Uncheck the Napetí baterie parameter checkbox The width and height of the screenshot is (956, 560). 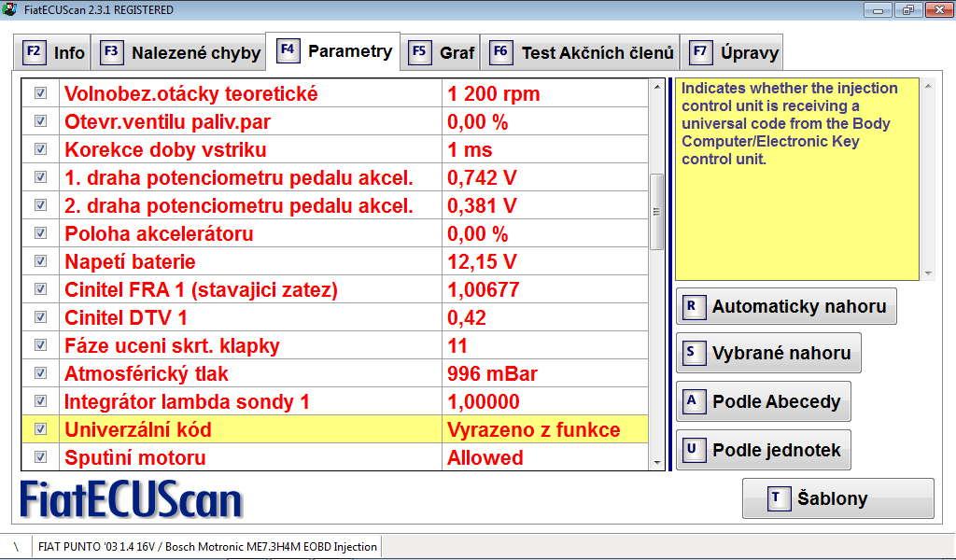[40, 261]
